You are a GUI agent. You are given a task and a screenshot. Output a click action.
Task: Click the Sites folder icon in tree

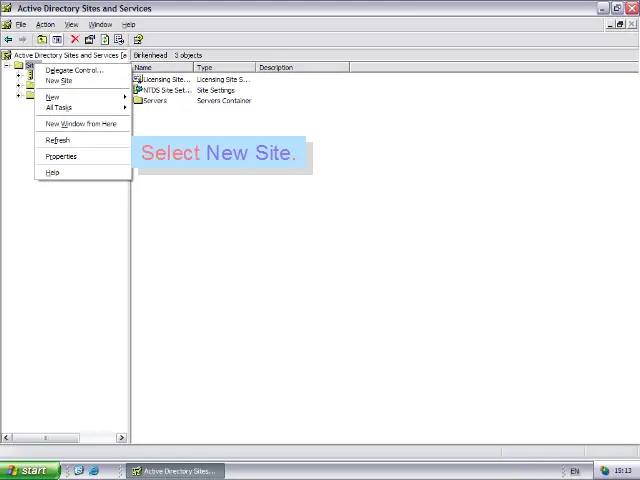(19, 65)
